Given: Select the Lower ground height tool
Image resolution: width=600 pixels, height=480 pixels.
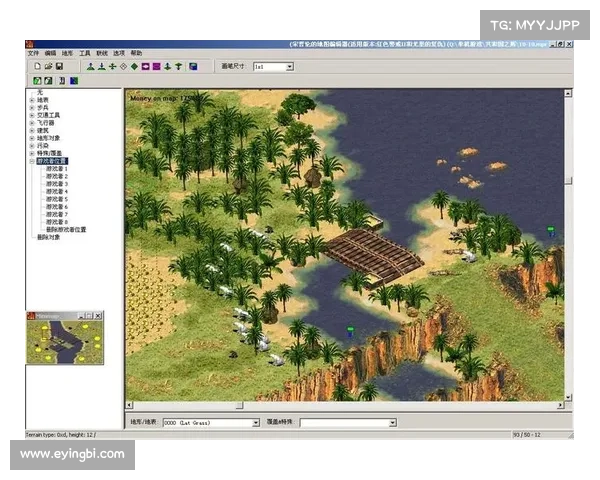Looking at the screenshot, I should coord(102,67).
